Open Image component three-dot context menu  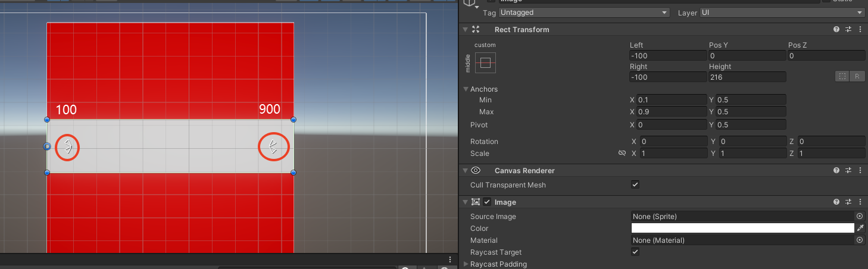(860, 202)
